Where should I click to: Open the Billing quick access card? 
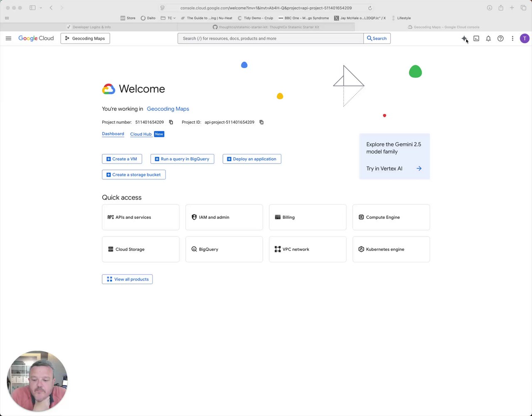(308, 217)
